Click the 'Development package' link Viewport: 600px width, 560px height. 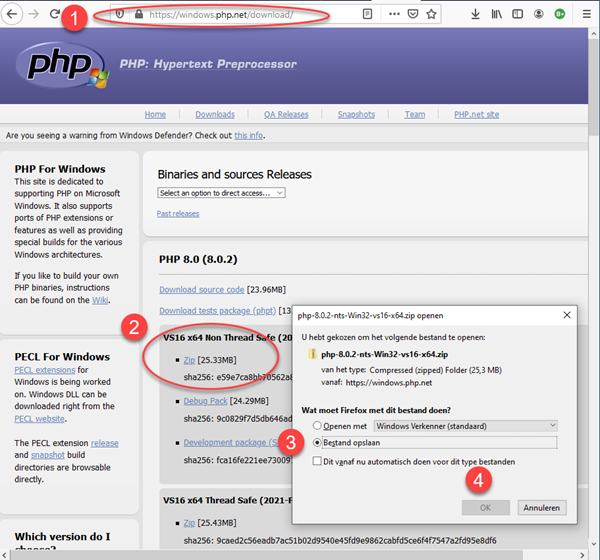231,442
